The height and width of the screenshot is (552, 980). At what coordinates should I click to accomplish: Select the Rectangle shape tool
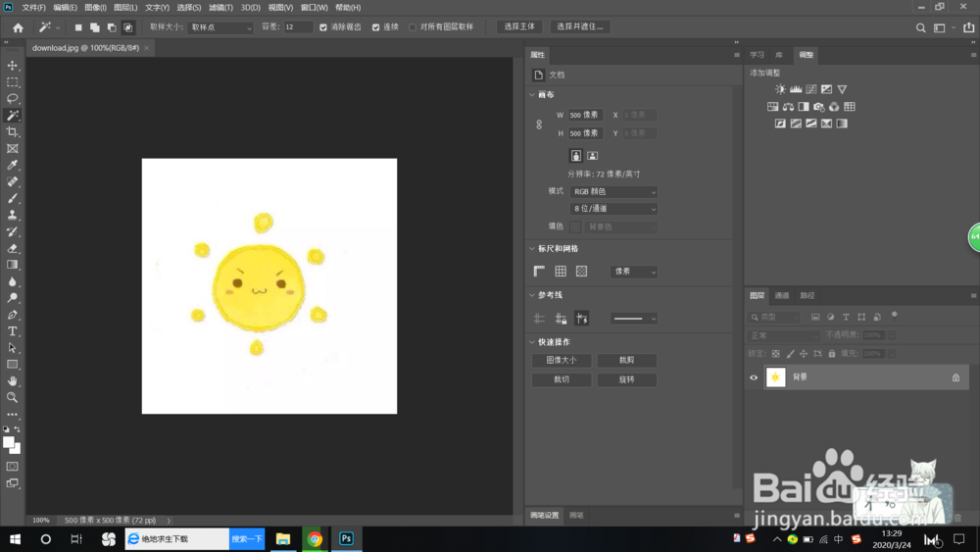pyautogui.click(x=12, y=365)
